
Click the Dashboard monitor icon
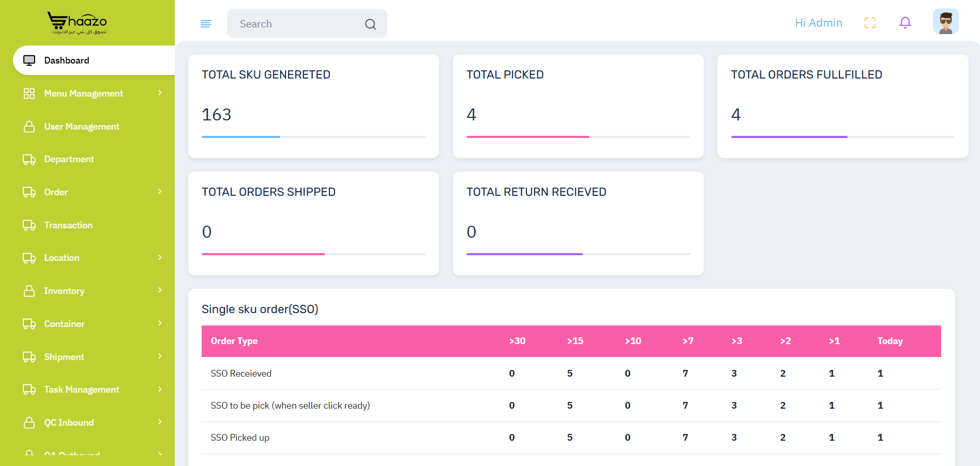pos(29,60)
